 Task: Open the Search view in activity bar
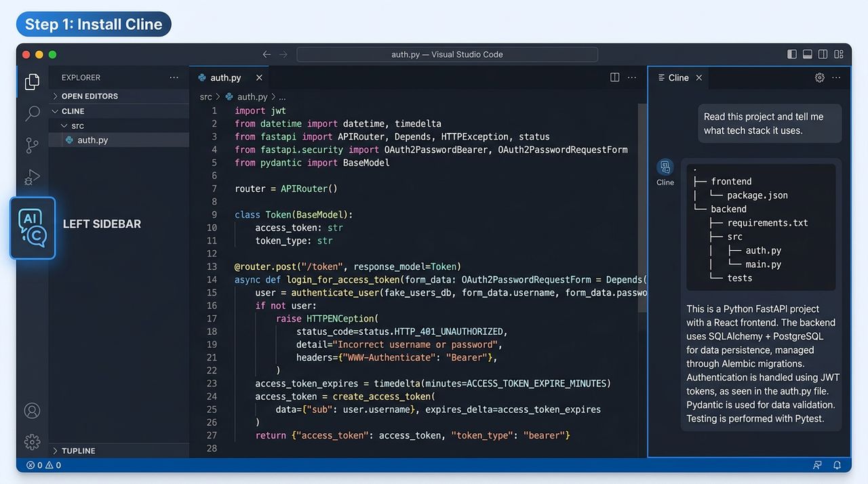click(x=32, y=113)
